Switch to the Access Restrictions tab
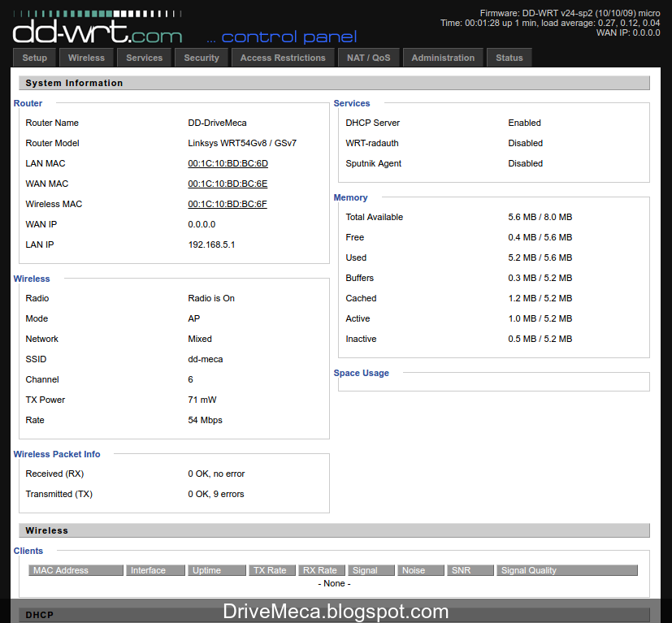Screen dimensions: 672x623 pos(283,57)
